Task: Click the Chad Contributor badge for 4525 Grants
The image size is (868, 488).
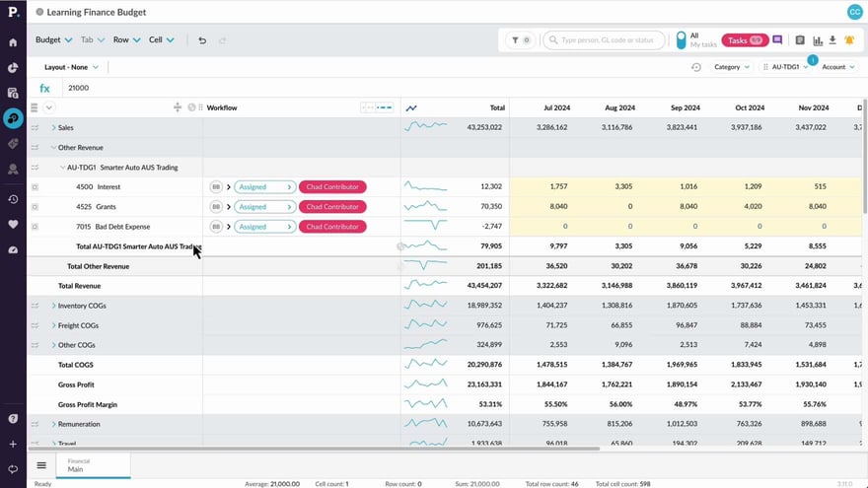Action: point(332,207)
